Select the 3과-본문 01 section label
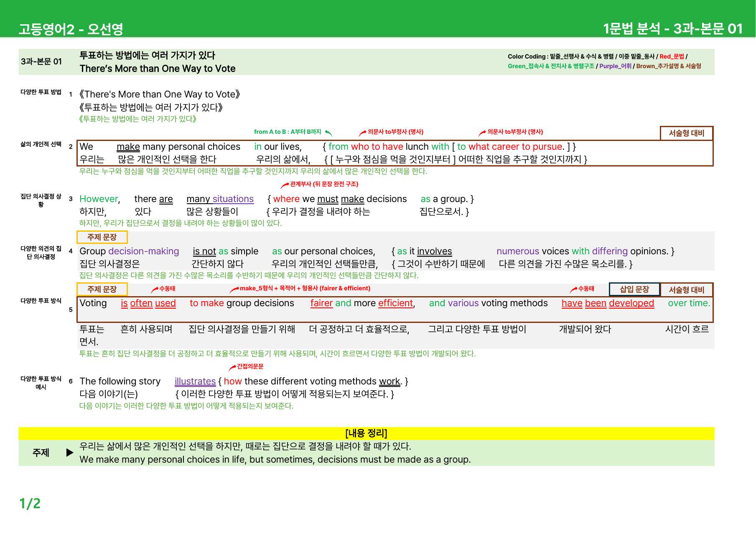 (41, 61)
